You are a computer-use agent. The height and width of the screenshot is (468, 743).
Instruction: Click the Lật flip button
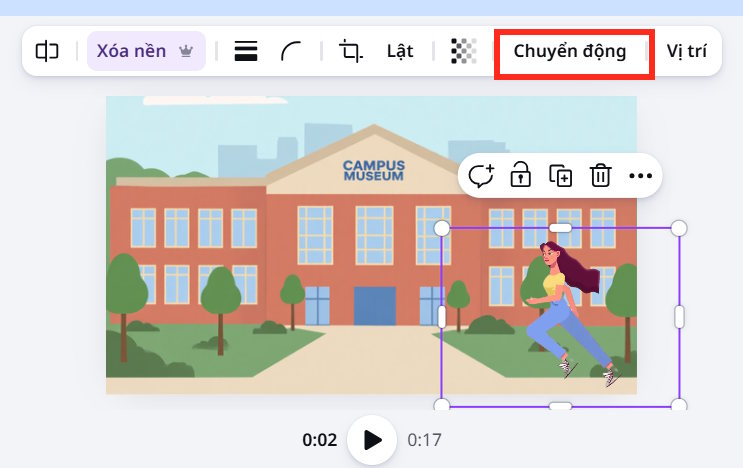coord(400,51)
